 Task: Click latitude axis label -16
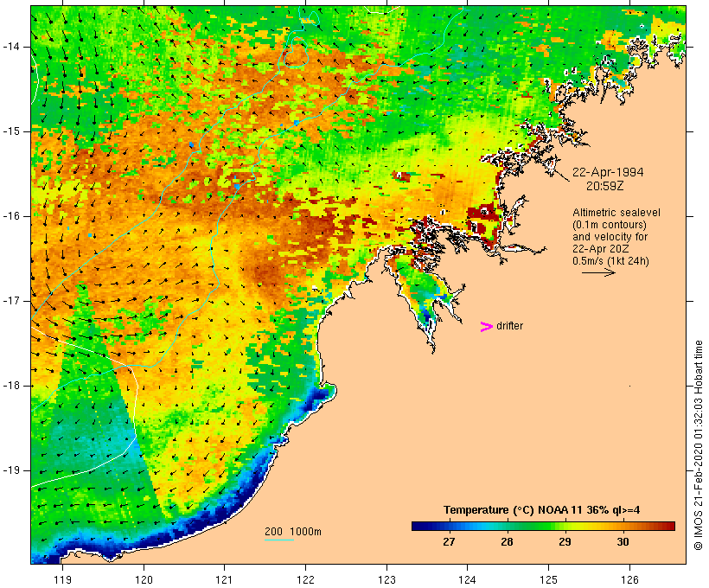click(x=11, y=216)
